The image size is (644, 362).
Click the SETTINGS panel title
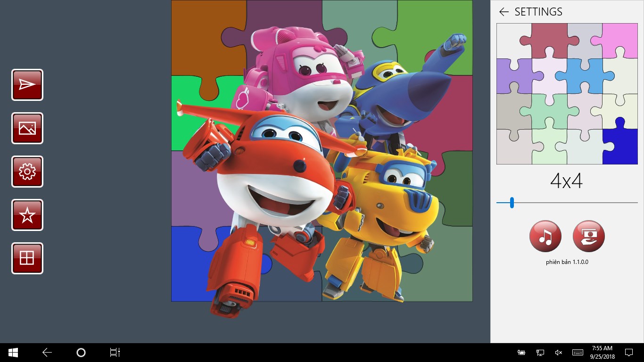pyautogui.click(x=538, y=12)
